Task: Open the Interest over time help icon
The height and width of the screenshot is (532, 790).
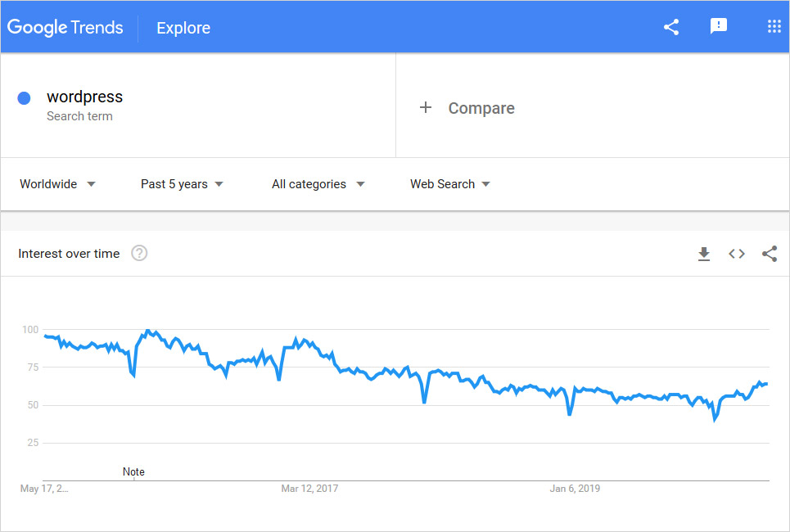Action: pyautogui.click(x=139, y=254)
